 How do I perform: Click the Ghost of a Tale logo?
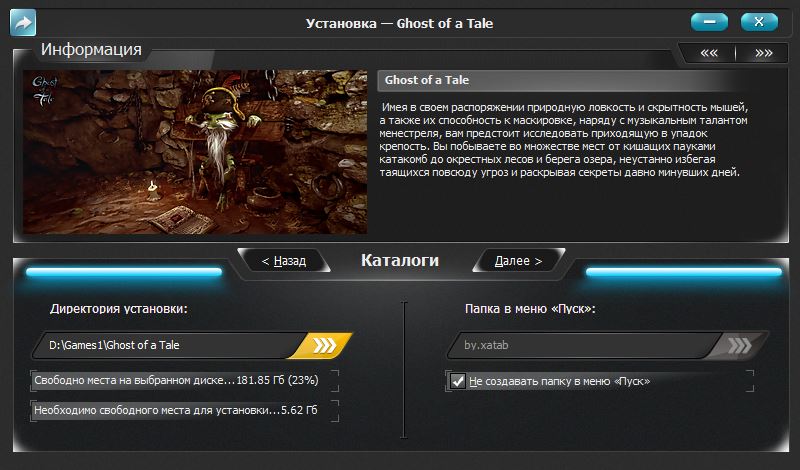pyautogui.click(x=45, y=90)
